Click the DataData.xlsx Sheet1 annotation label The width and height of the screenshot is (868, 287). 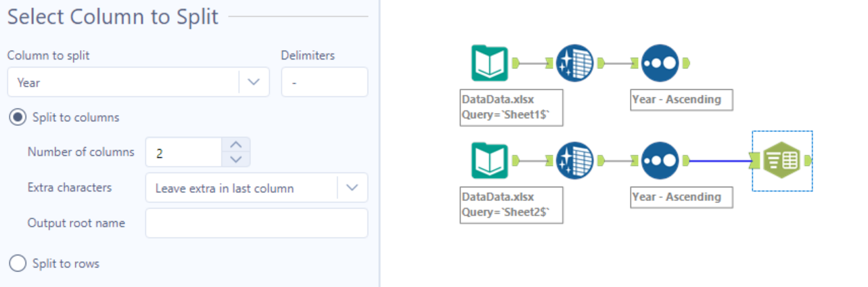coord(511,107)
